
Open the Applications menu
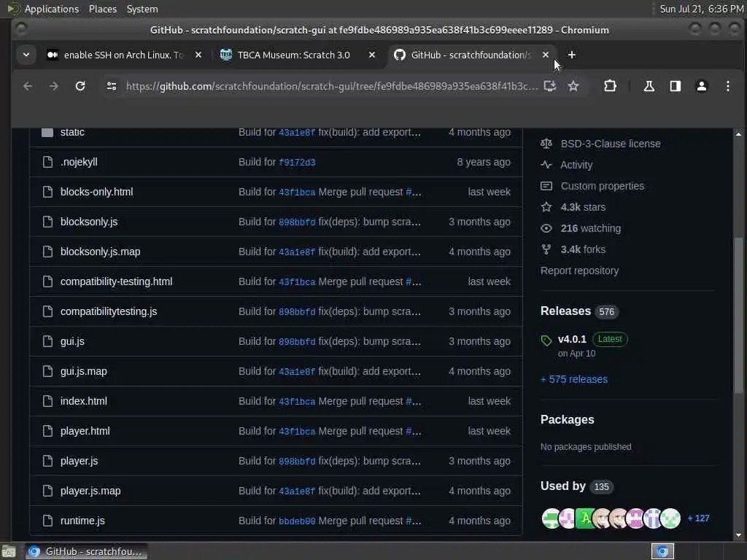tap(52, 9)
